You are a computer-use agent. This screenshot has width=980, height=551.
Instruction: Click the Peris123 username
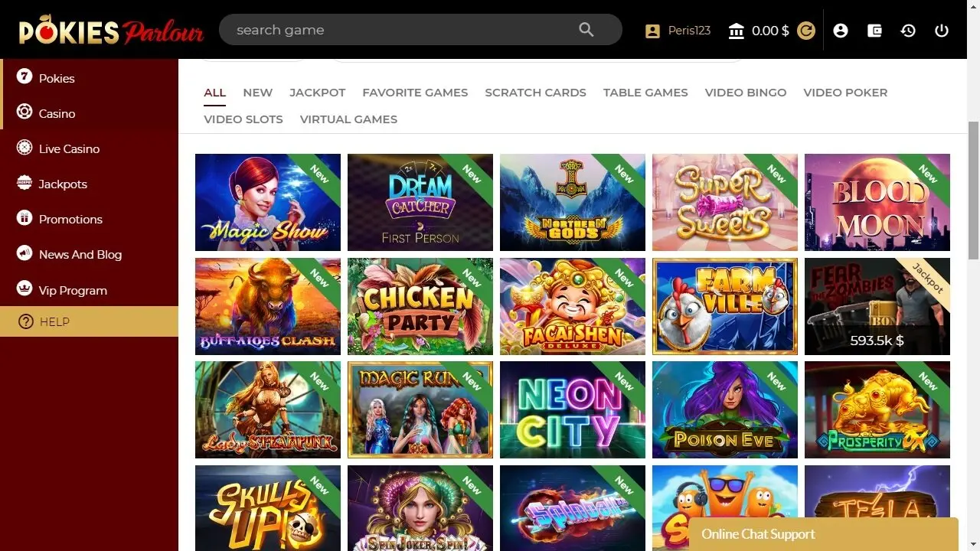click(689, 31)
